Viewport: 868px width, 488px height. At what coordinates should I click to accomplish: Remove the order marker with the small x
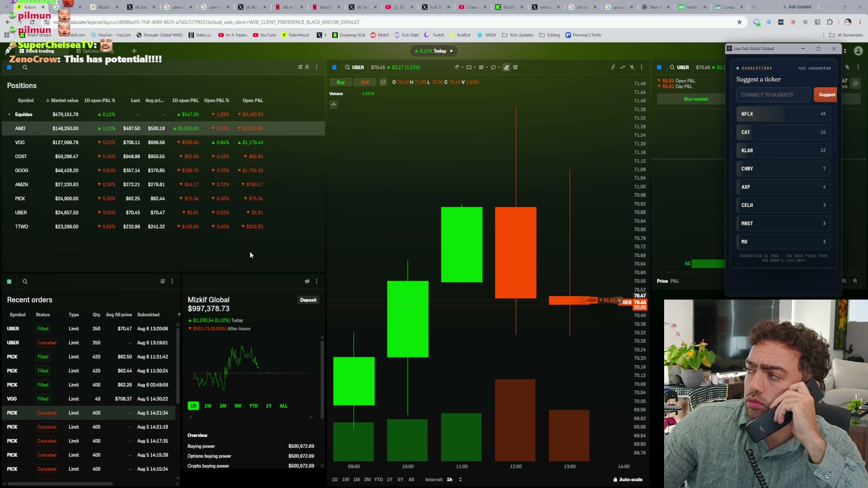[x=619, y=300]
